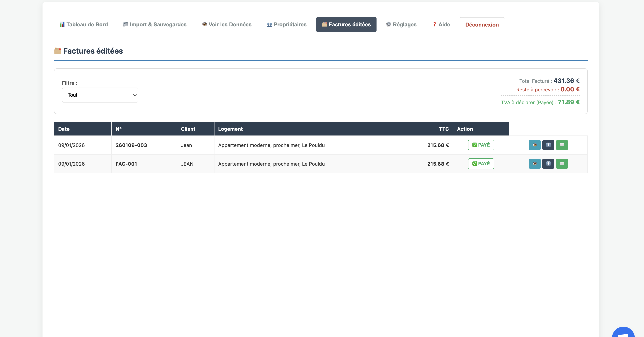The image size is (644, 337).
Task: Go to the Tableau de Bord tab
Action: 84,24
